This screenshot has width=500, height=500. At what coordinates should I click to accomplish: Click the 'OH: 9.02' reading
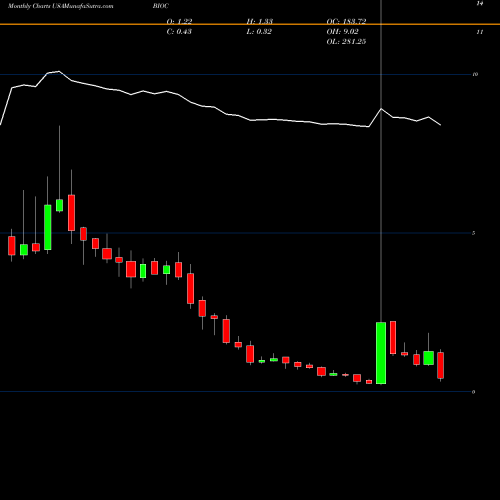(x=342, y=32)
